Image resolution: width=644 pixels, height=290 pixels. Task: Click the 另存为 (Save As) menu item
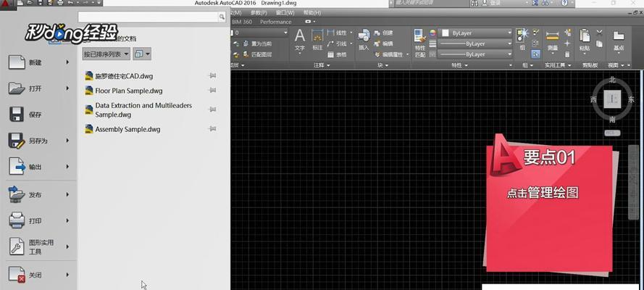coord(39,141)
